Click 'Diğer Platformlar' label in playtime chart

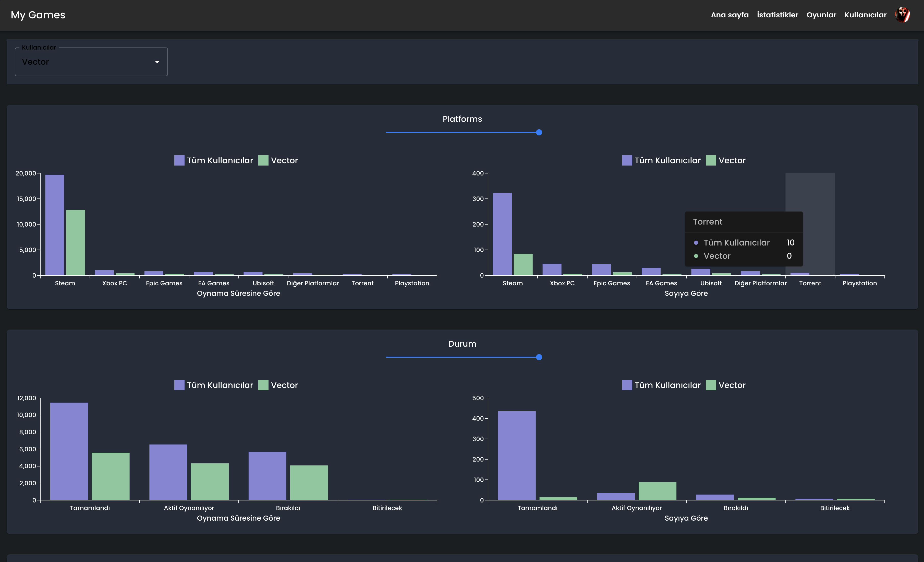point(313,283)
